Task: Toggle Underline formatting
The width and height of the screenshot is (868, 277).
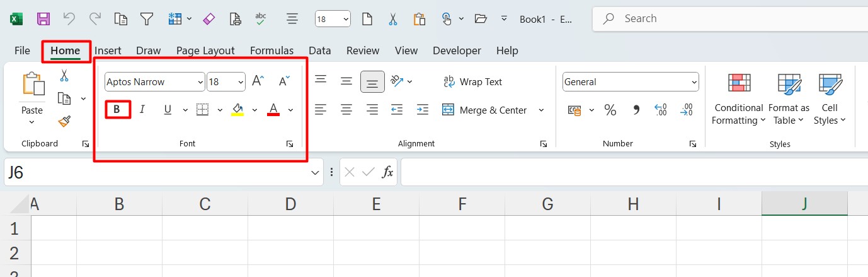Action: coord(168,110)
